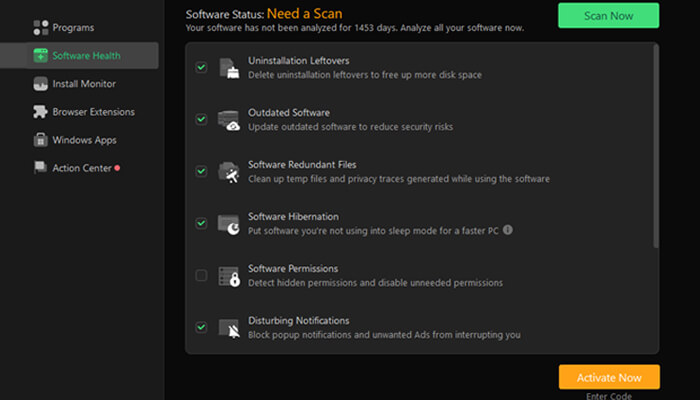Image resolution: width=700 pixels, height=400 pixels.
Task: Click the green Scan Now button
Action: click(x=608, y=16)
